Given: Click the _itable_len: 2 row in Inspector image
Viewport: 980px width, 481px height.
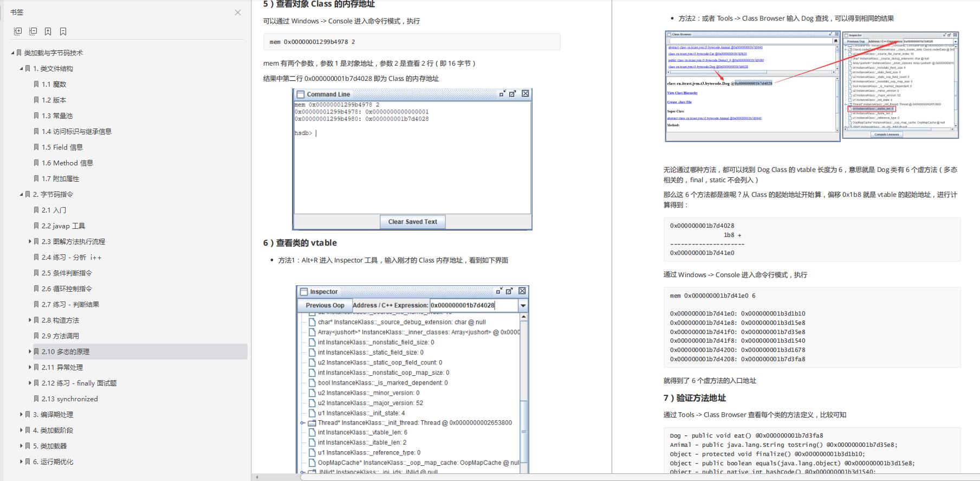Looking at the screenshot, I should (362, 442).
